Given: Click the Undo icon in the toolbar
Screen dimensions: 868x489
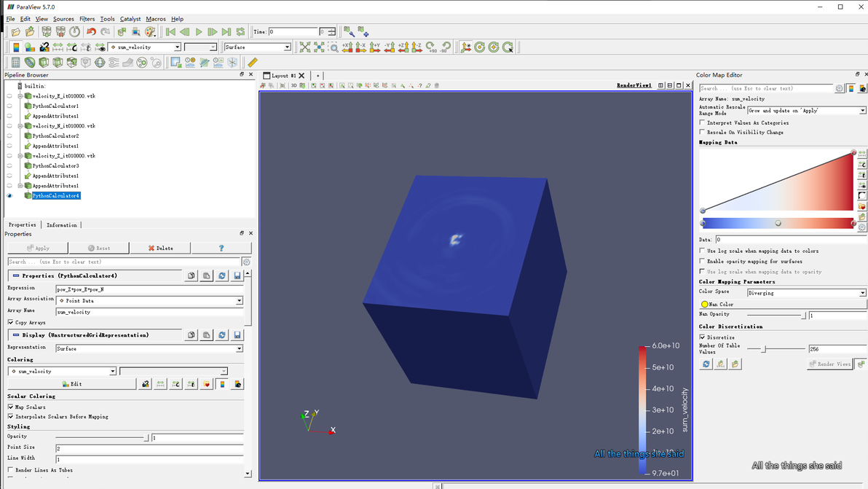Looking at the screenshot, I should [91, 32].
